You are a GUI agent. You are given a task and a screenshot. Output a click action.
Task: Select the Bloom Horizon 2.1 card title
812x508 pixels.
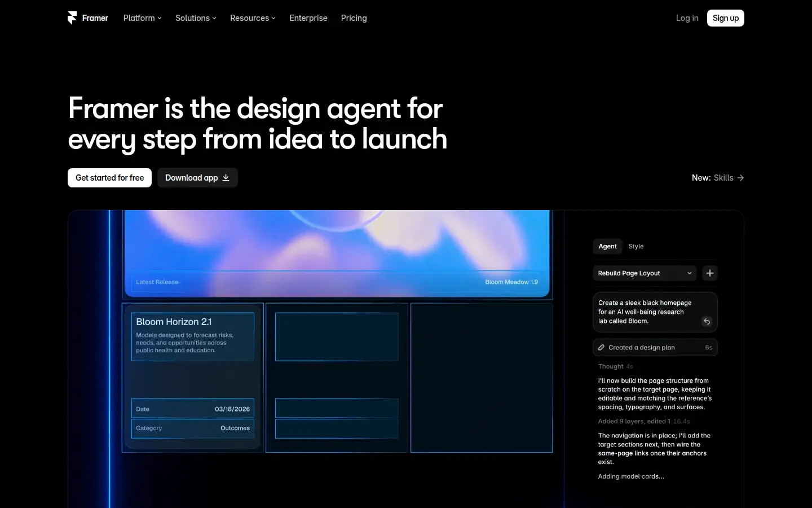174,322
